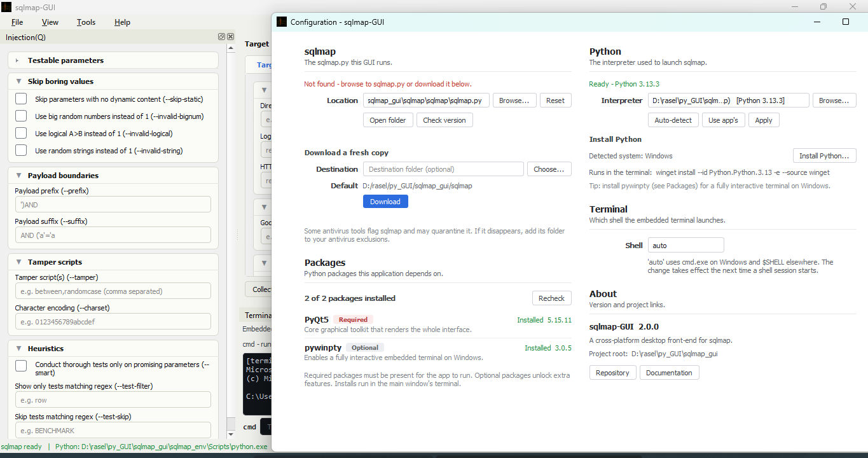
Task: Click the Payload prefix input field
Action: 113,204
